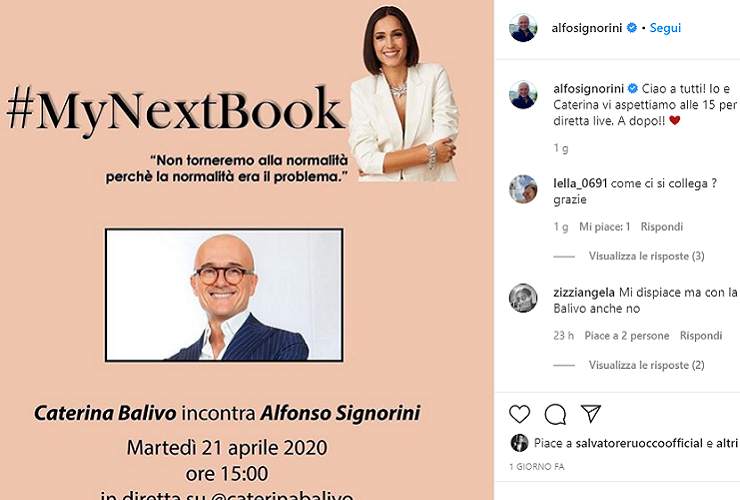Viewport: 740px width, 500px height.
Task: Follow alfosignorini with Segui
Action: click(665, 28)
